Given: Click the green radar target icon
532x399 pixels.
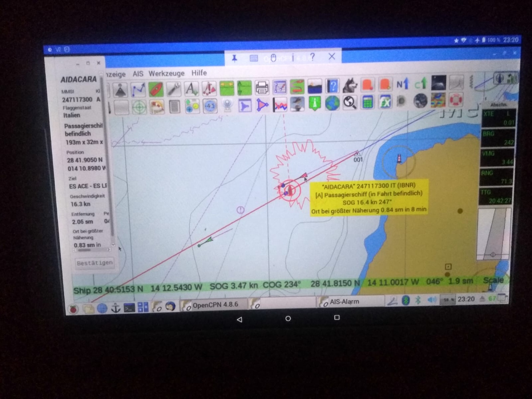Looking at the screenshot, I should pyautogui.click(x=139, y=107).
